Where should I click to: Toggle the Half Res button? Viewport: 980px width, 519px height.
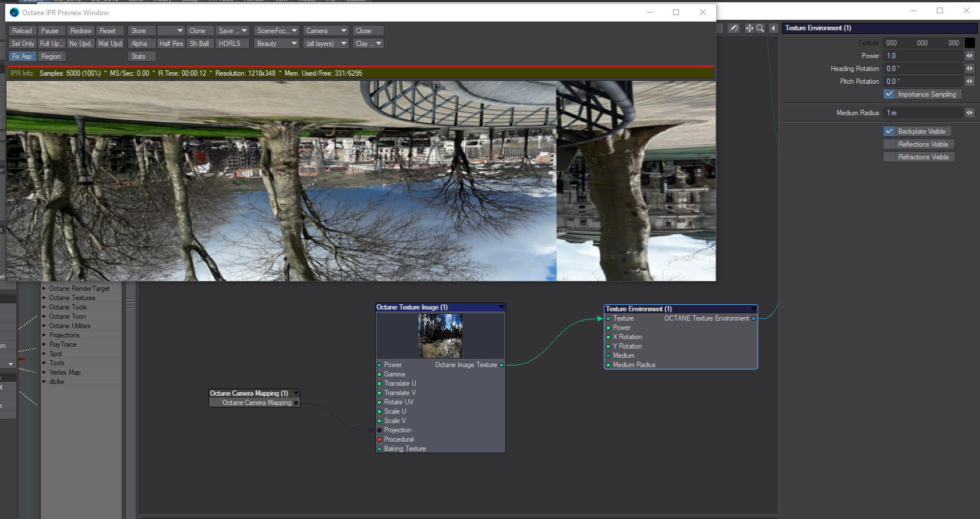tap(171, 44)
